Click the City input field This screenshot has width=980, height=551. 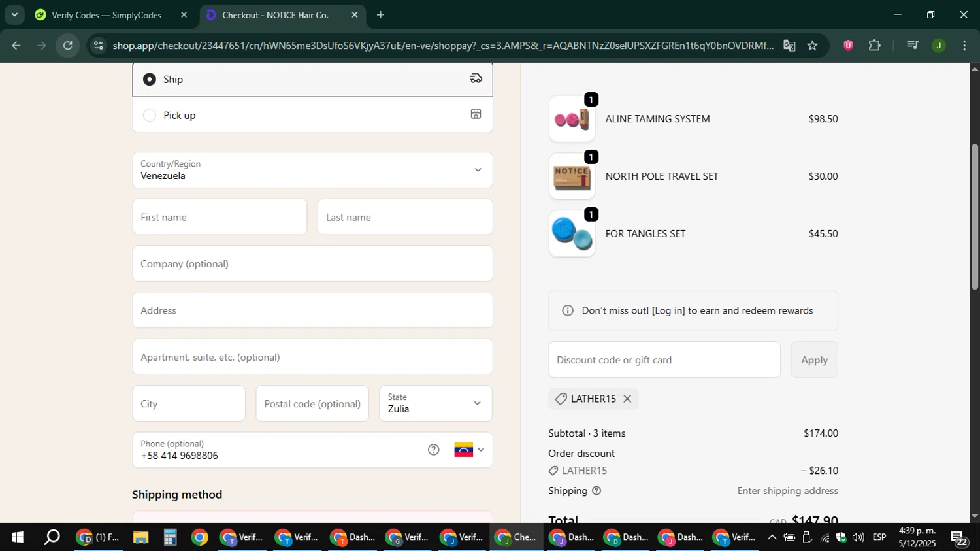pyautogui.click(x=189, y=403)
